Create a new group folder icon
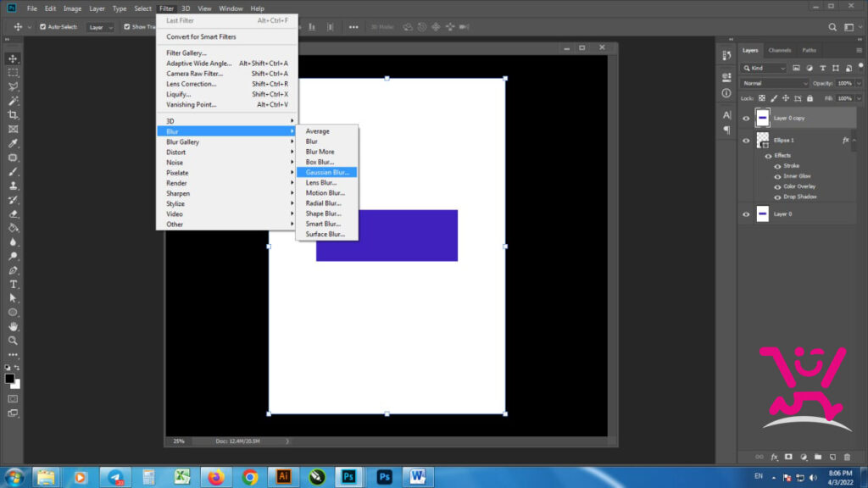This screenshot has height=488, width=868. [x=818, y=457]
